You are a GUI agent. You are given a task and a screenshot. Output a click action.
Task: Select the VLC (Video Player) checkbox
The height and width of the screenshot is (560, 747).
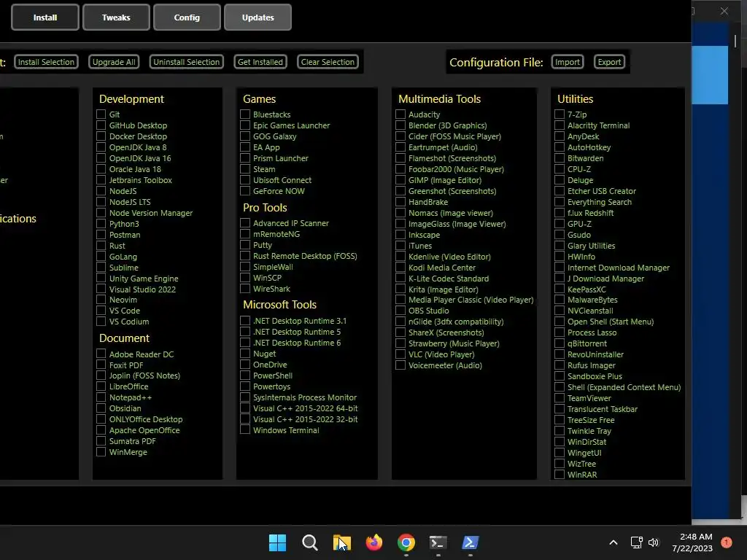coord(400,354)
